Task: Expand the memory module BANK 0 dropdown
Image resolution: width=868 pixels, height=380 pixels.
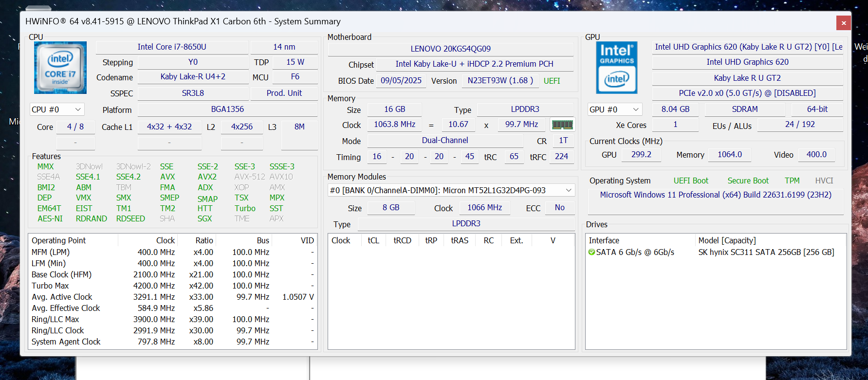Action: coord(451,190)
